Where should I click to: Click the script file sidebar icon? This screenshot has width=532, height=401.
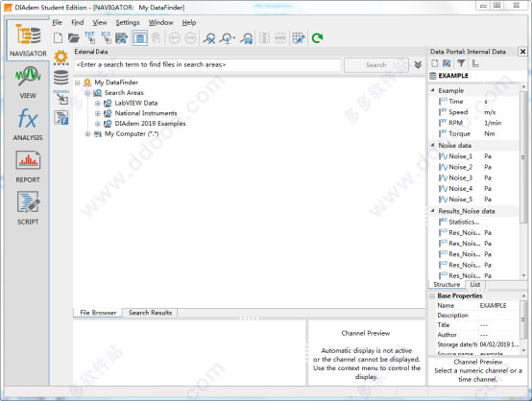coord(61,117)
